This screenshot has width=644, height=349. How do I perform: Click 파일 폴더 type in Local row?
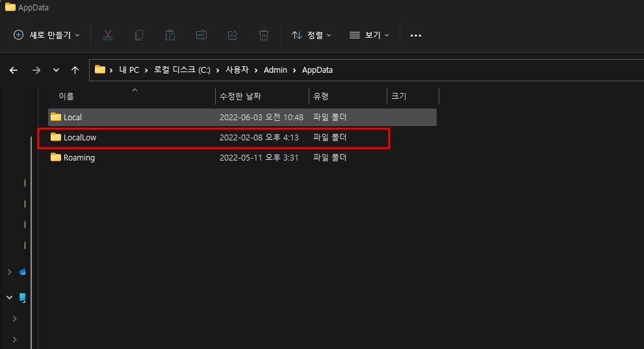tap(330, 118)
